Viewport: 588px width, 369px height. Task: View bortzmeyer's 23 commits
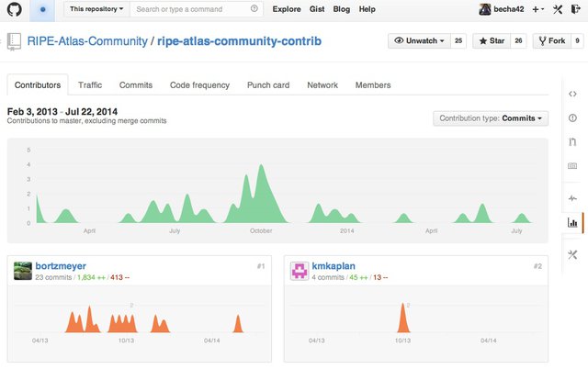point(53,277)
